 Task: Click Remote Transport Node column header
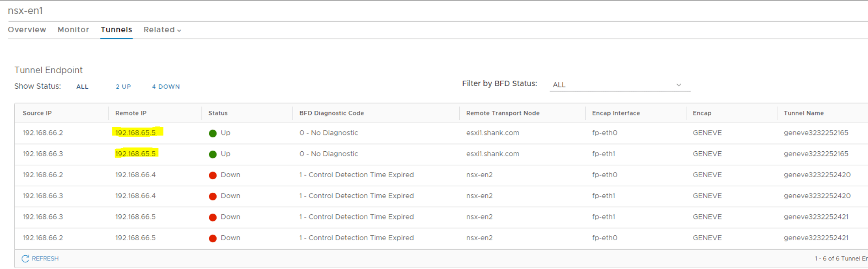(503, 113)
